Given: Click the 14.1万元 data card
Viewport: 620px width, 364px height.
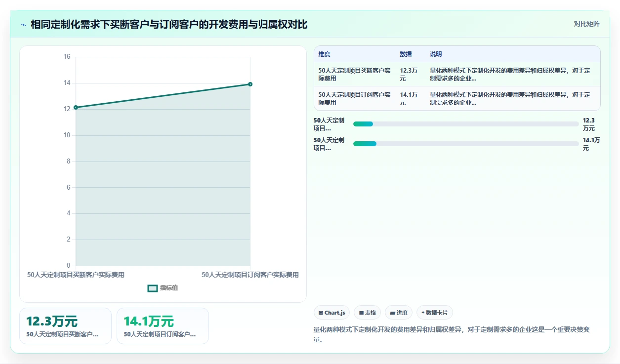Looking at the screenshot, I should point(163,326).
